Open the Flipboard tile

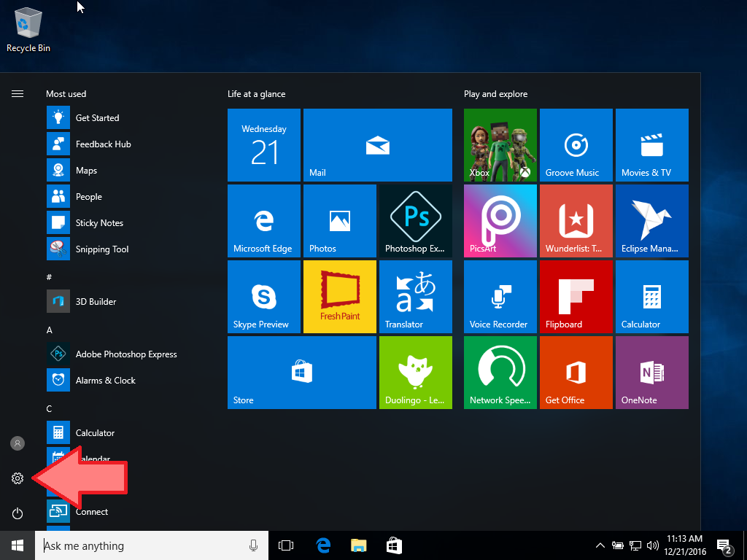[576, 297]
